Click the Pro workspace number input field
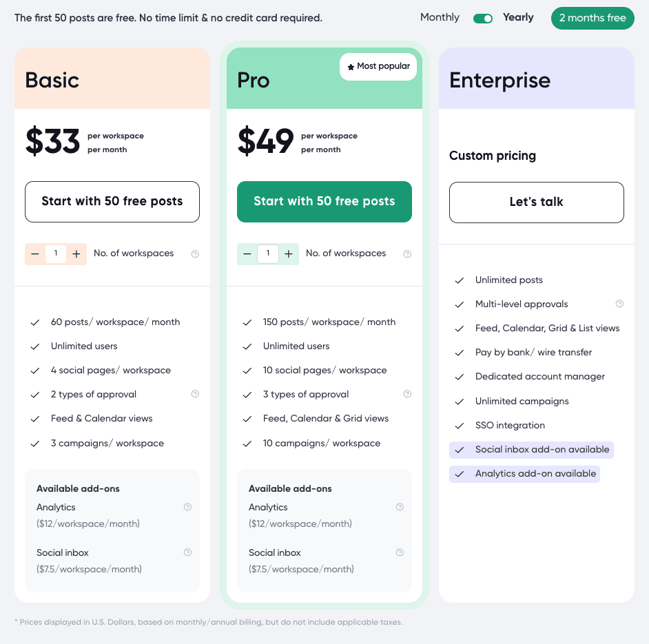649x644 pixels. point(268,253)
